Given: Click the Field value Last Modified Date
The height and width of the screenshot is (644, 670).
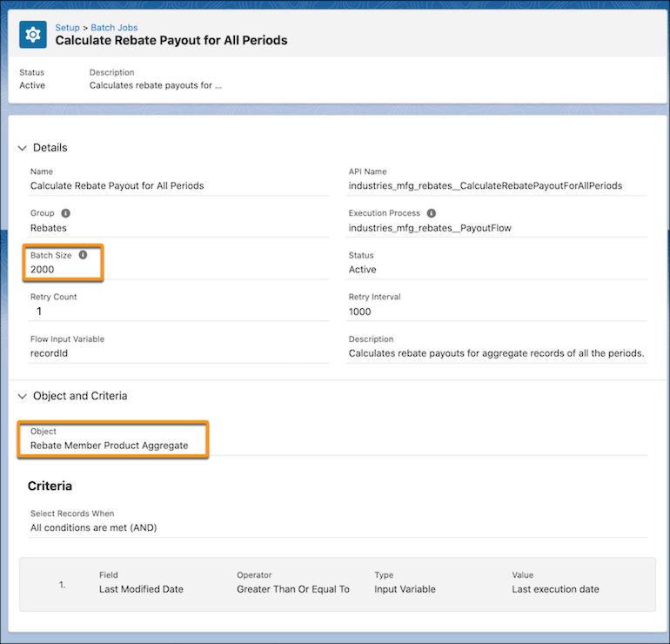Looking at the screenshot, I should click(141, 589).
